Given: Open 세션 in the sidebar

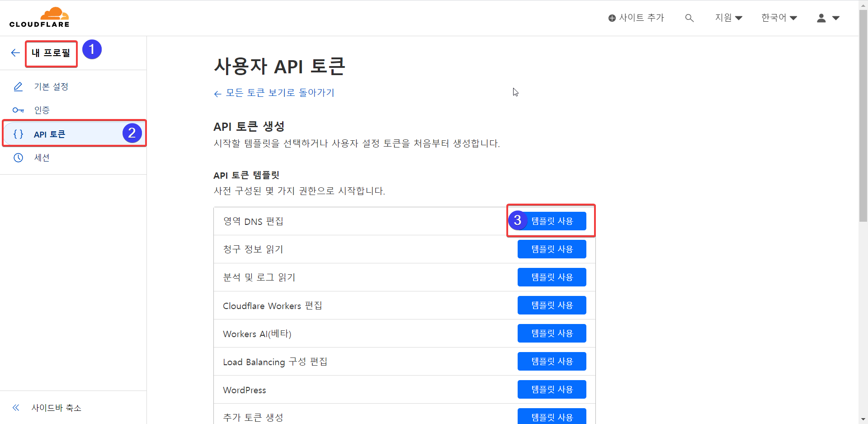Looking at the screenshot, I should tap(73, 157).
